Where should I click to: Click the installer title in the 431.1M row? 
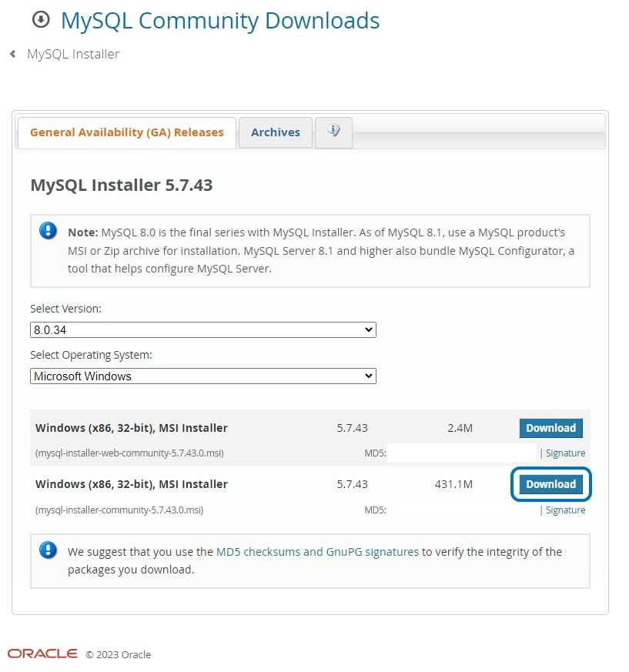[131, 484]
